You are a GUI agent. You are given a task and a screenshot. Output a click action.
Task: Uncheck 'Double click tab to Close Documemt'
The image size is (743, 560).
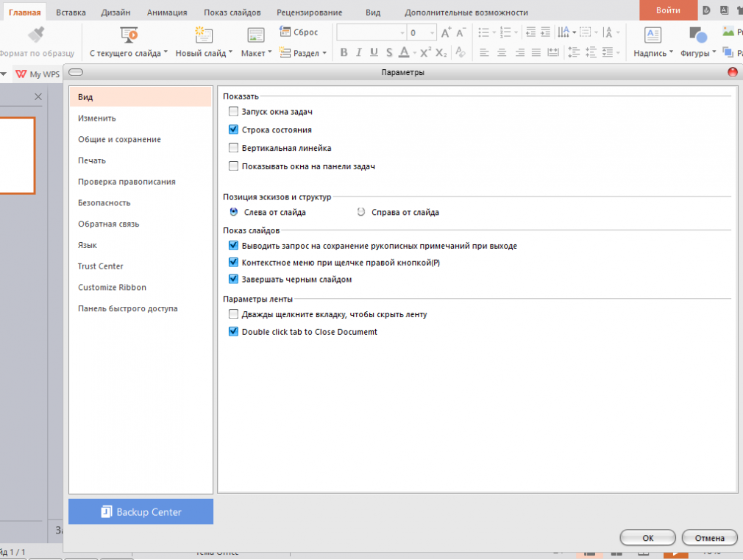point(233,331)
